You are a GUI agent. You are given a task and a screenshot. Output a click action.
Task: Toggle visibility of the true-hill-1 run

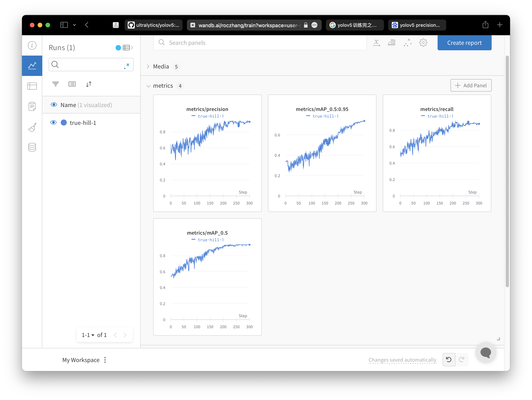[x=53, y=123]
